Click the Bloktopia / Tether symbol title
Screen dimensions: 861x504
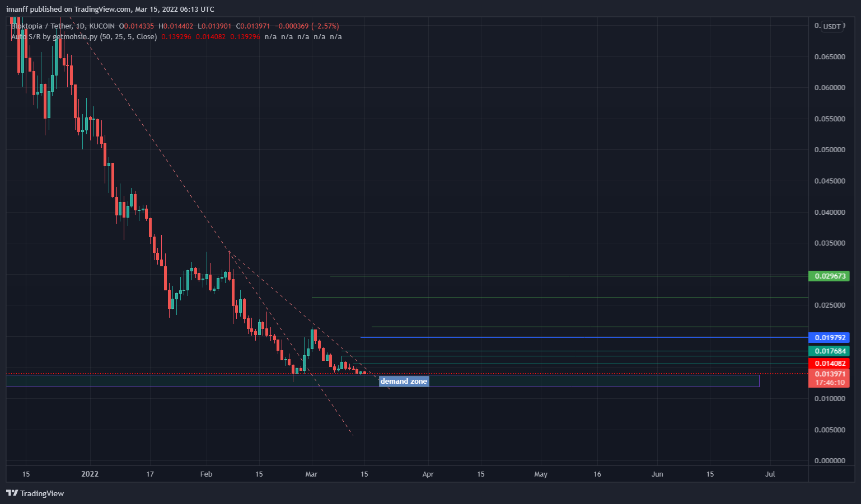tap(42, 26)
